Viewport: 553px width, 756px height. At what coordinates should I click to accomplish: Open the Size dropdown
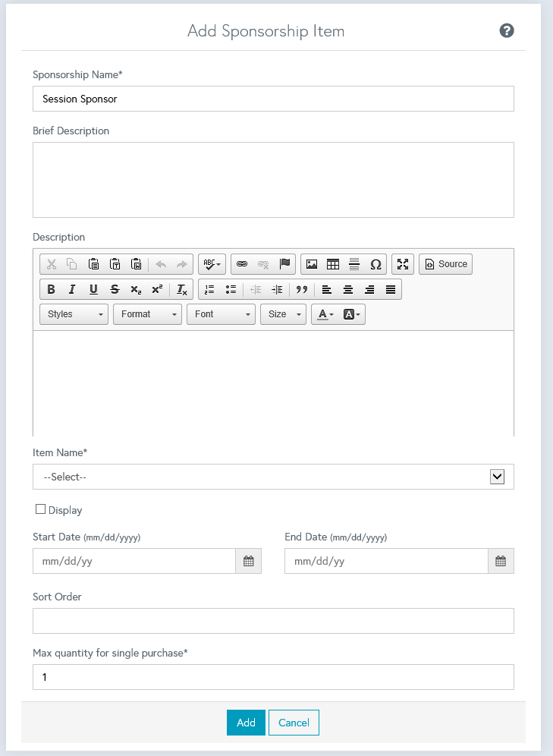click(283, 314)
